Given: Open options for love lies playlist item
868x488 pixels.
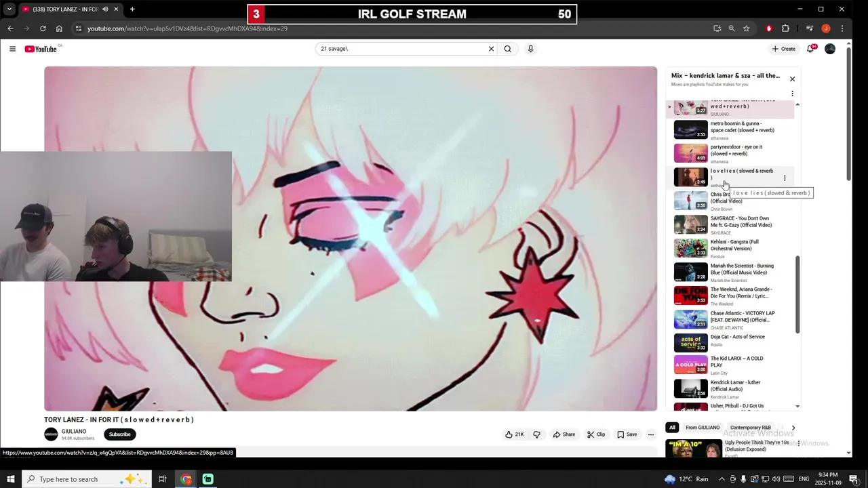Looking at the screenshot, I should point(785,178).
